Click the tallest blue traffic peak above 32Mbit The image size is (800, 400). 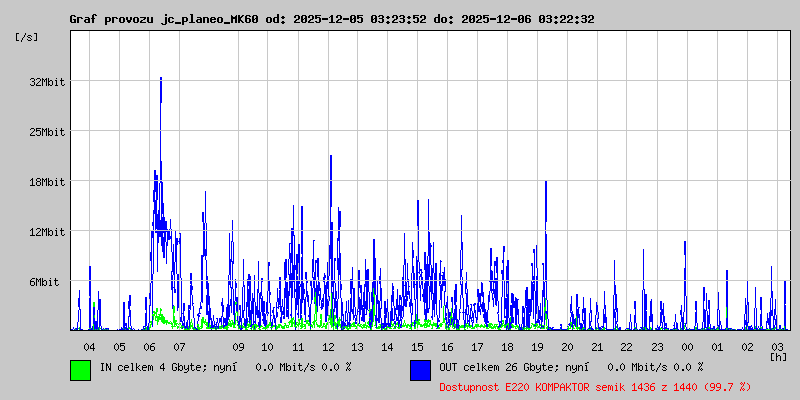(x=160, y=80)
